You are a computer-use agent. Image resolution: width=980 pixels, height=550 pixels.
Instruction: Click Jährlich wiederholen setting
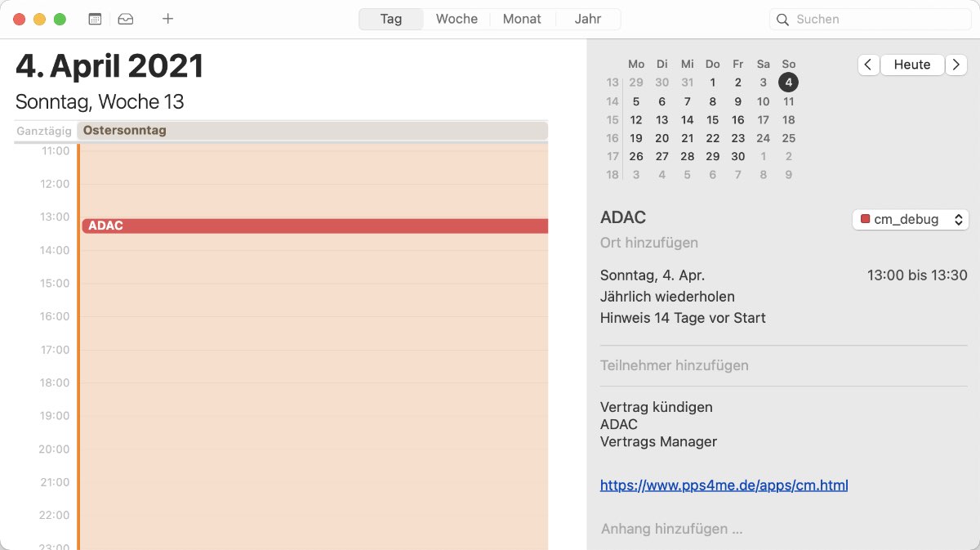coord(667,297)
